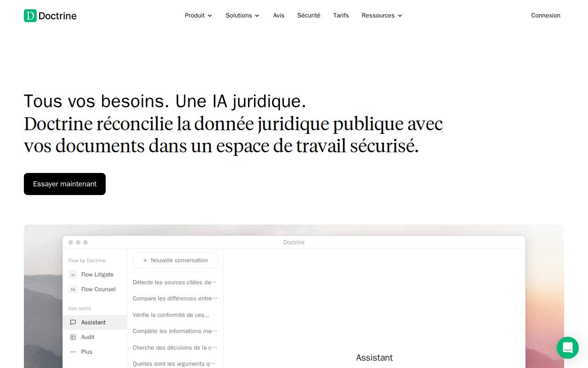This screenshot has height=368, width=588.
Task: Expand the Solutions dropdown menu
Action: coord(243,16)
